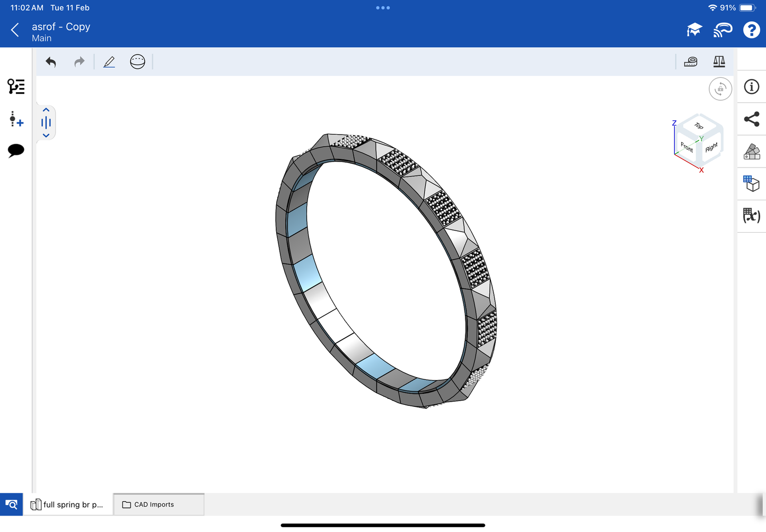Toggle the hide/show round face icon
Viewport: 766px width, 532px height.
point(137,62)
